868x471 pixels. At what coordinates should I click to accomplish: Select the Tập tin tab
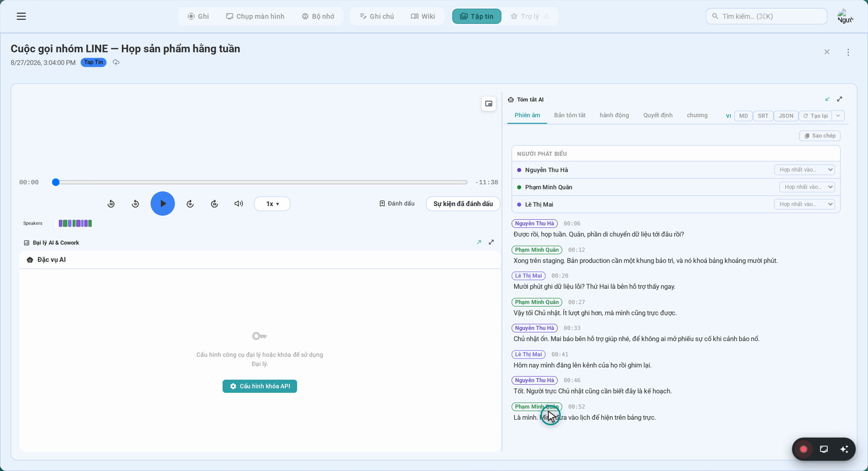pyautogui.click(x=477, y=16)
